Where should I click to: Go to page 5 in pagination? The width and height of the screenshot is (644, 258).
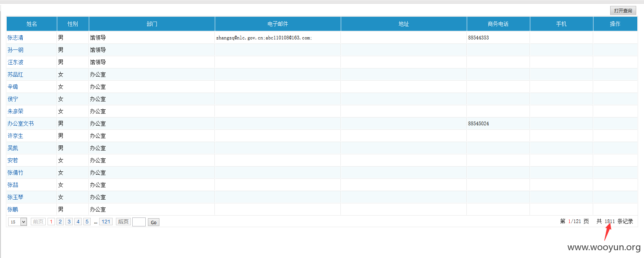(x=87, y=222)
